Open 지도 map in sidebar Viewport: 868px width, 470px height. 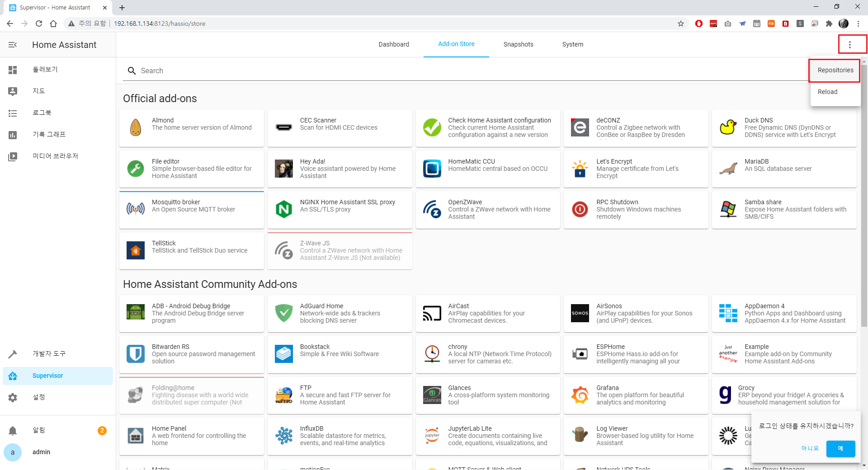tap(58, 91)
